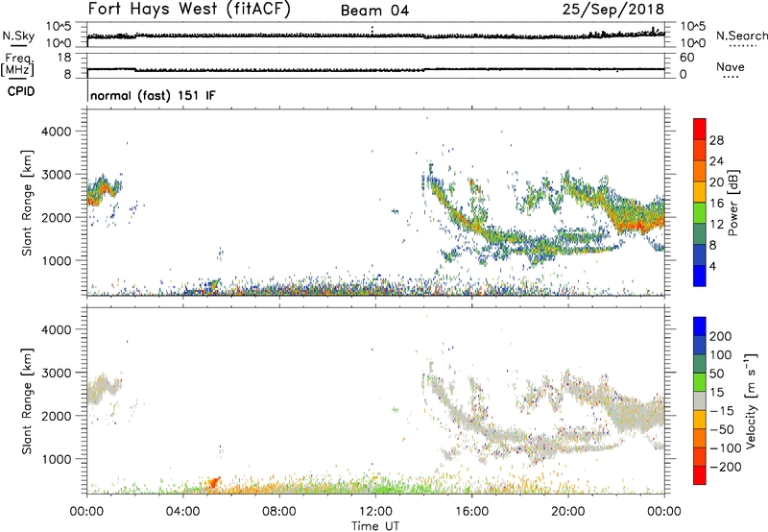Click the orange-red velocity patch near 05:00 UT
This screenshot has height=532, width=768.
(x=214, y=482)
